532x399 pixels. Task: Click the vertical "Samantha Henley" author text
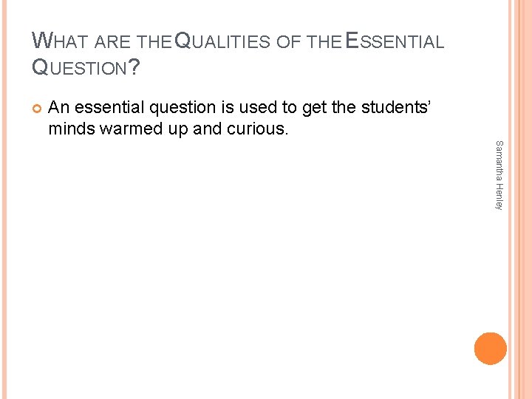pyautogui.click(x=499, y=174)
